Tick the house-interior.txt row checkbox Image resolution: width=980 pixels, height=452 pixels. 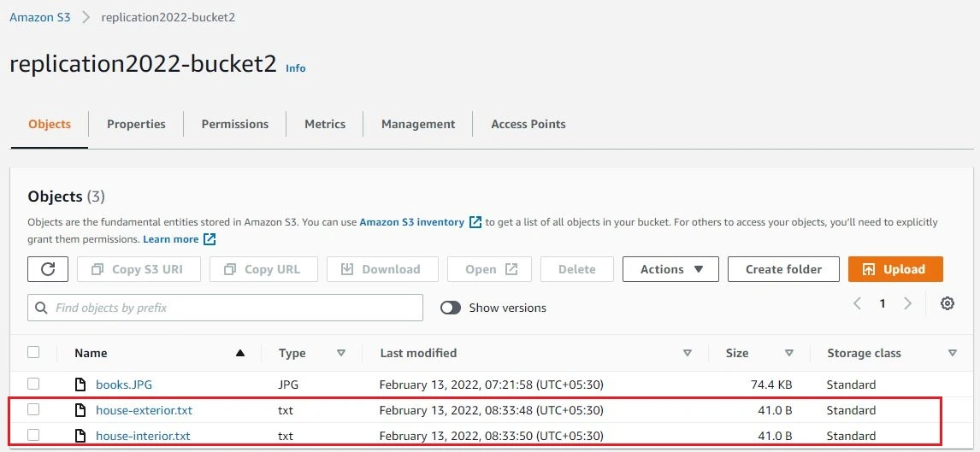coord(33,435)
